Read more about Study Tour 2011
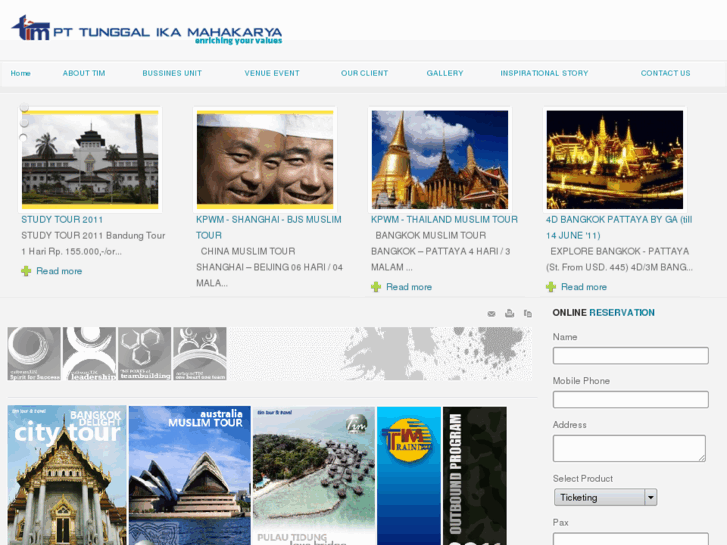This screenshot has width=727, height=545. coord(59,271)
